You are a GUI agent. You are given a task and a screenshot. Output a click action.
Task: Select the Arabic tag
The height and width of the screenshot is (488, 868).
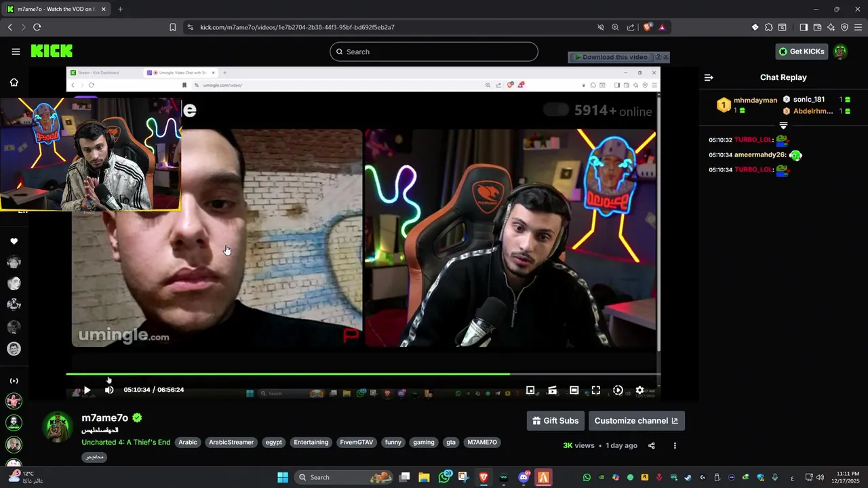pyautogui.click(x=188, y=442)
